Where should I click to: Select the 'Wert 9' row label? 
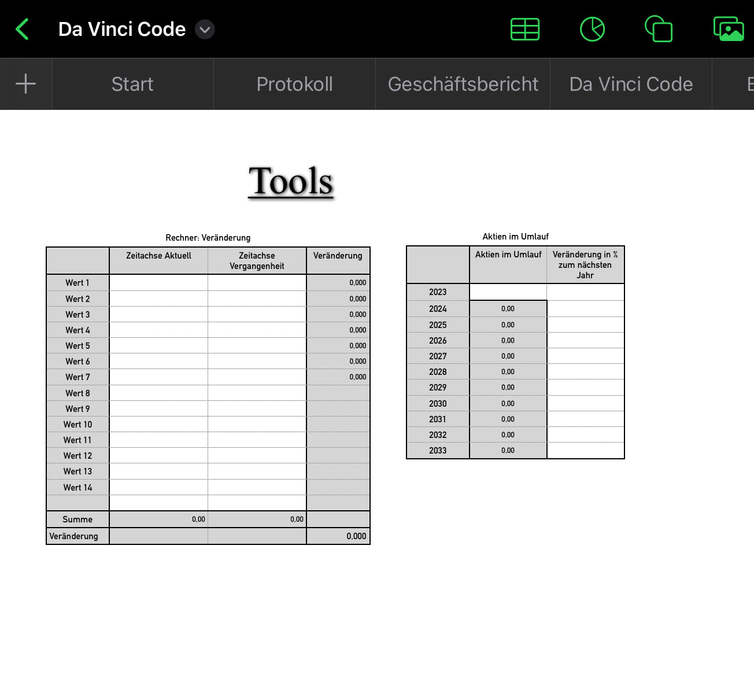coord(77,409)
